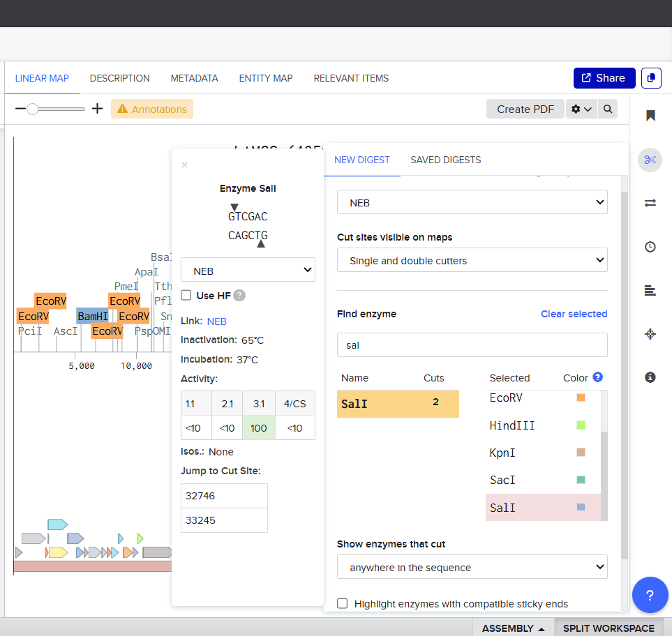Click the EcoRV orange color swatch
The height and width of the screenshot is (636, 672).
point(581,398)
